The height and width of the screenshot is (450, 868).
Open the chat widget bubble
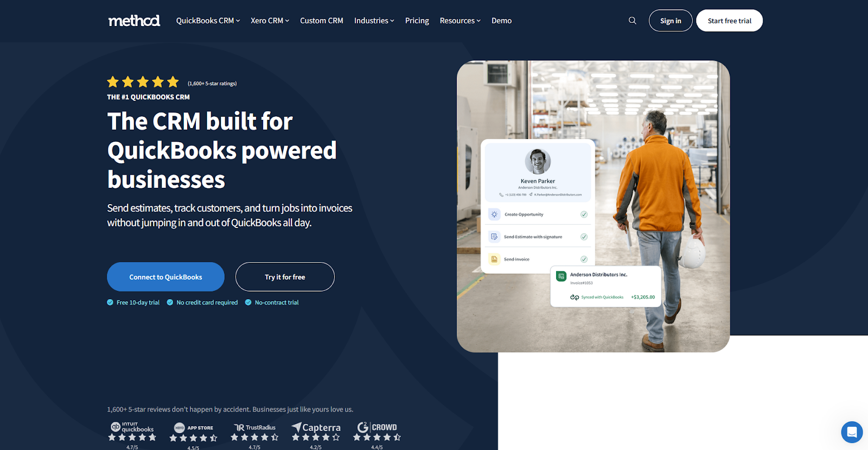852,432
